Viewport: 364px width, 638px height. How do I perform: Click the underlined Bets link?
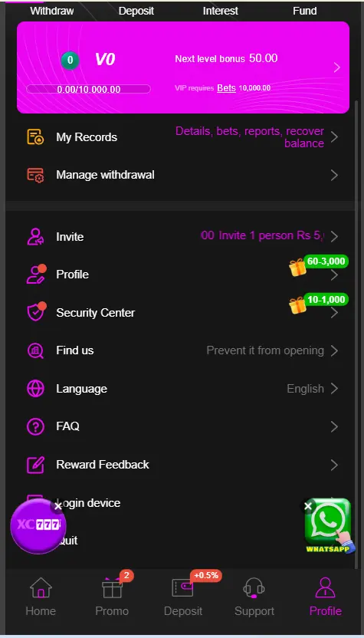pyautogui.click(x=227, y=88)
